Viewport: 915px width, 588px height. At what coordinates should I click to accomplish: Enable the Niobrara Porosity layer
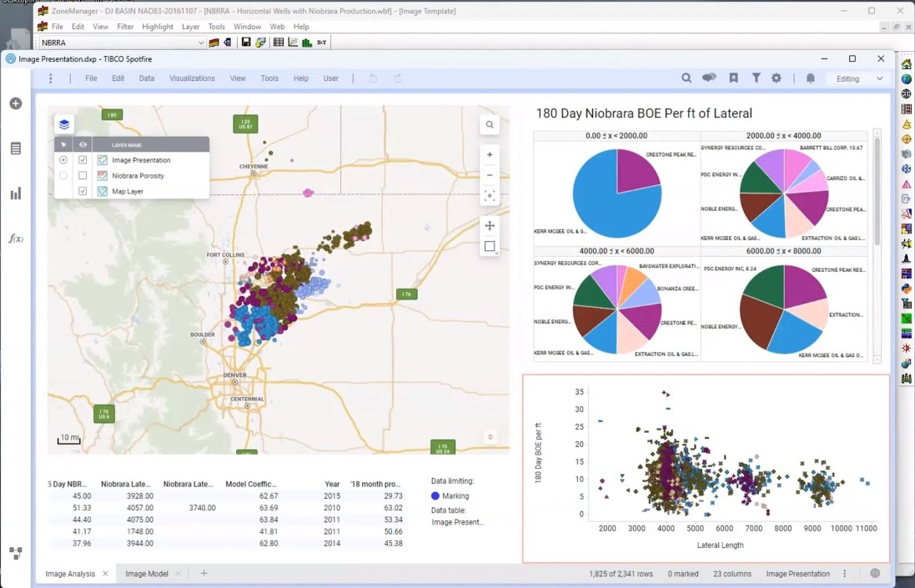click(x=82, y=175)
